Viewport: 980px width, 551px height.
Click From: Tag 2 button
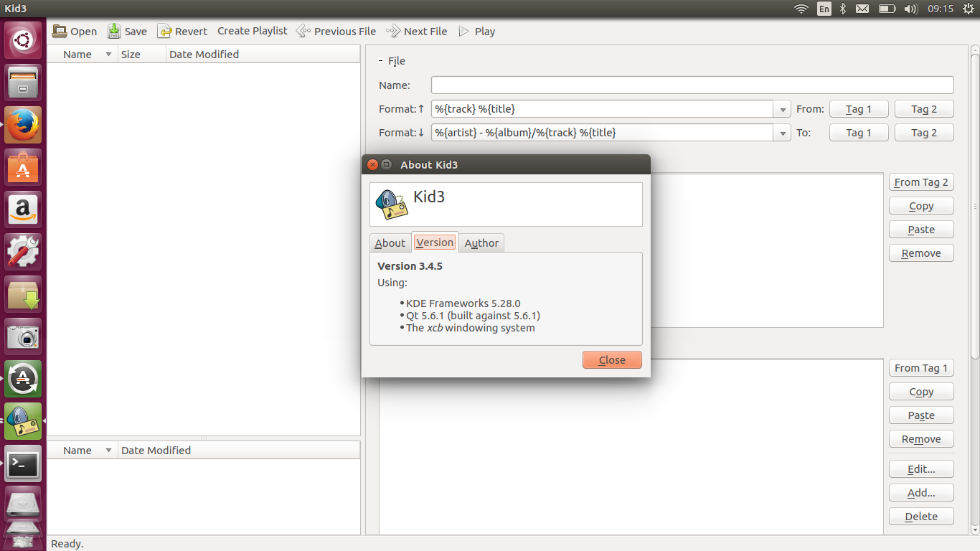pyautogui.click(x=924, y=109)
